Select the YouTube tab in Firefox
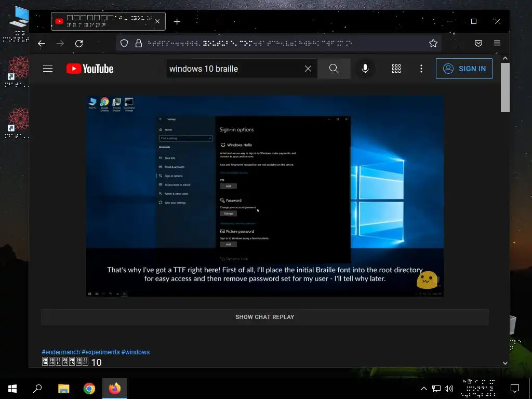This screenshot has height=399, width=532. point(108,21)
